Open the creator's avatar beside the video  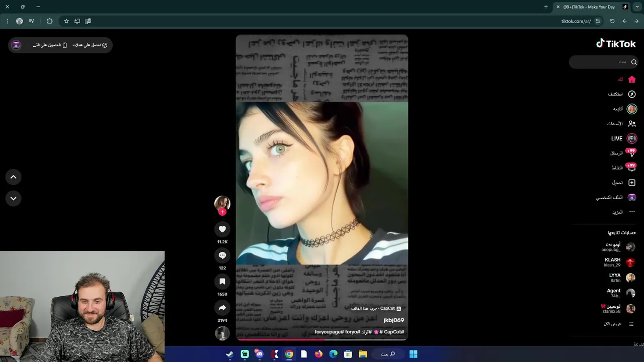[222, 203]
